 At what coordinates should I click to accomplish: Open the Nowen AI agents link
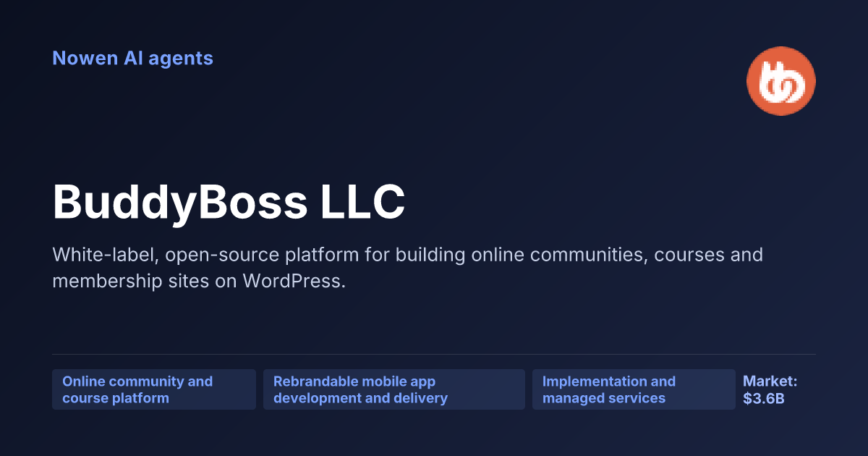[132, 58]
